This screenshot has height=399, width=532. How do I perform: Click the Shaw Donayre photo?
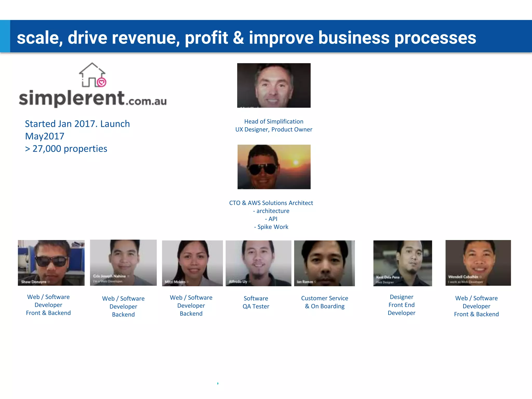pos(51,263)
